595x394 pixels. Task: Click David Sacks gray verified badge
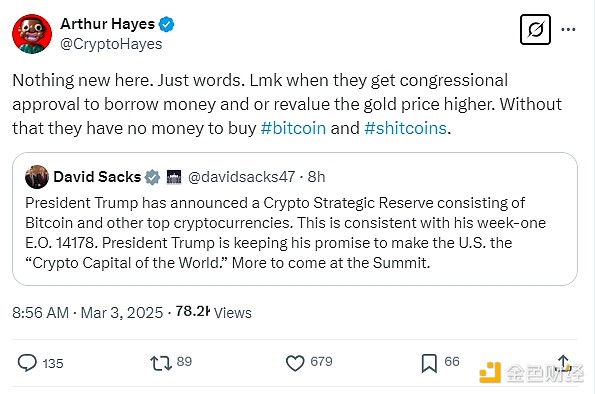coord(153,177)
